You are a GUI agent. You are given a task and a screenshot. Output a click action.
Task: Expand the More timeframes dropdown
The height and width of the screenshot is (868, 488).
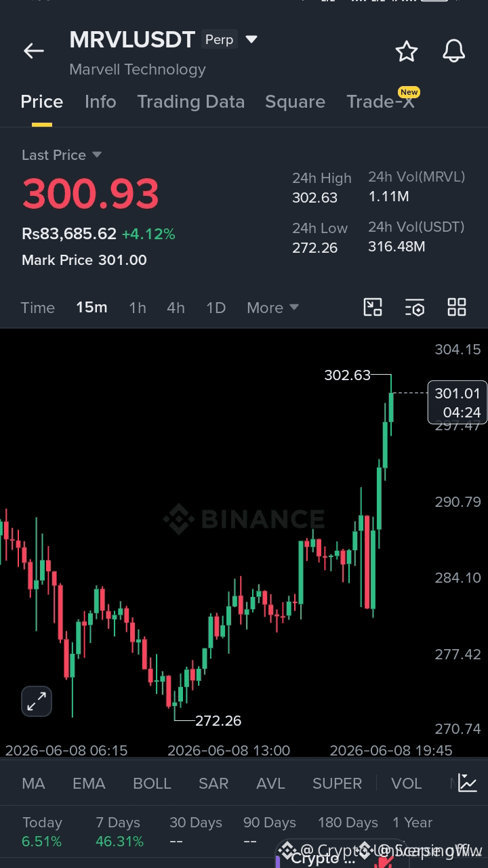click(x=272, y=308)
